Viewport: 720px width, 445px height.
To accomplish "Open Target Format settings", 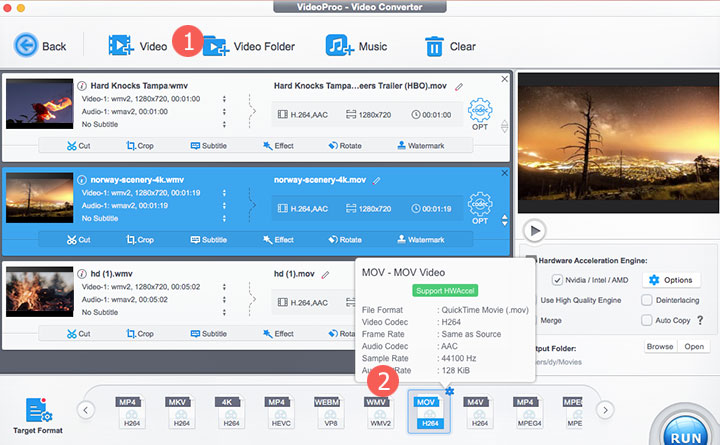I will coord(38,416).
